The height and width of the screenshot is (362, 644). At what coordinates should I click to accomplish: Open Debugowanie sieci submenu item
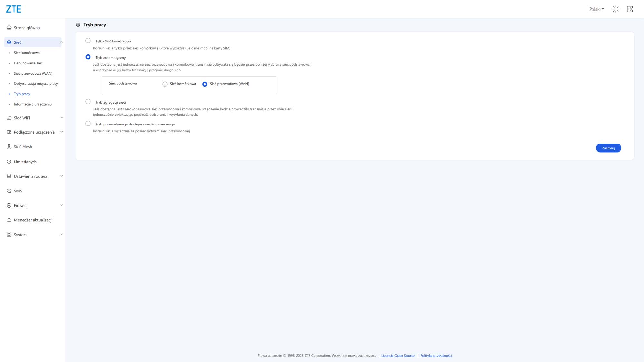coord(29,63)
